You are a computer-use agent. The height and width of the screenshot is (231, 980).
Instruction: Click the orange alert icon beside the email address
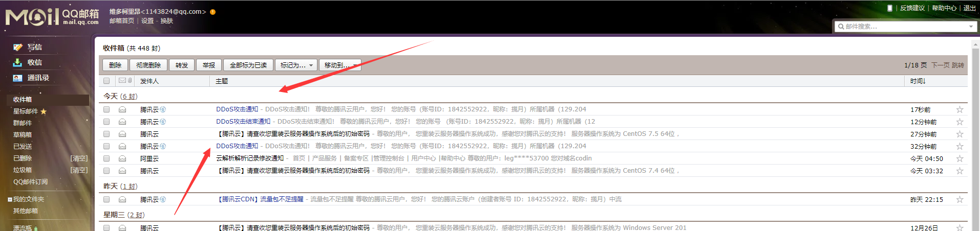tap(213, 12)
